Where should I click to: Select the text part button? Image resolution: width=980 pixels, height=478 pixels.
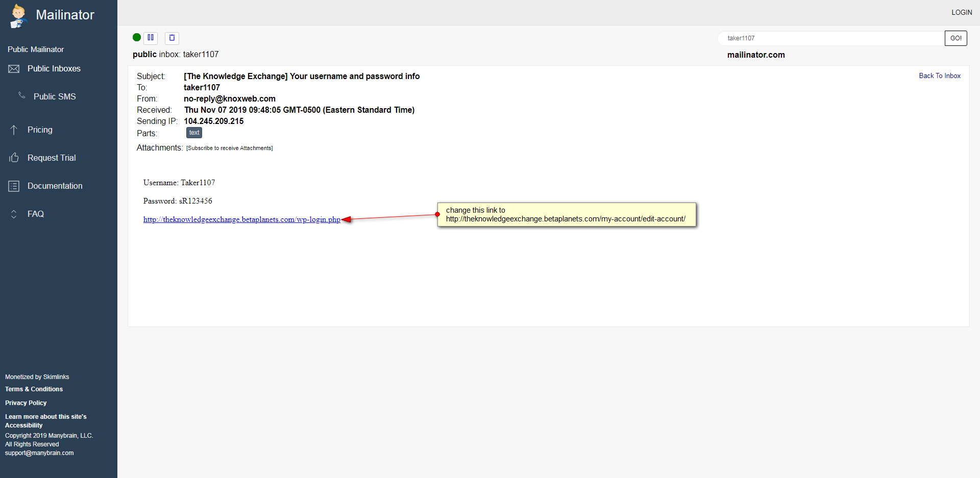[194, 133]
